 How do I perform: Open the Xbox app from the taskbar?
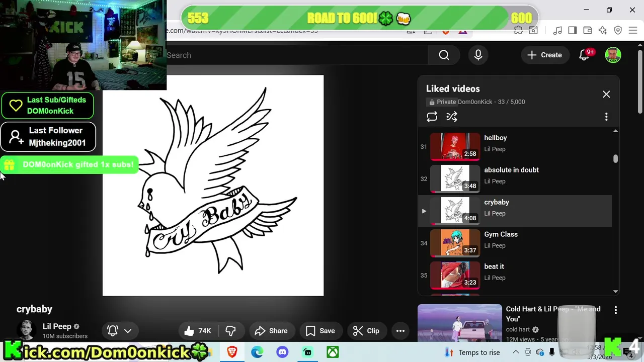pos(333,352)
